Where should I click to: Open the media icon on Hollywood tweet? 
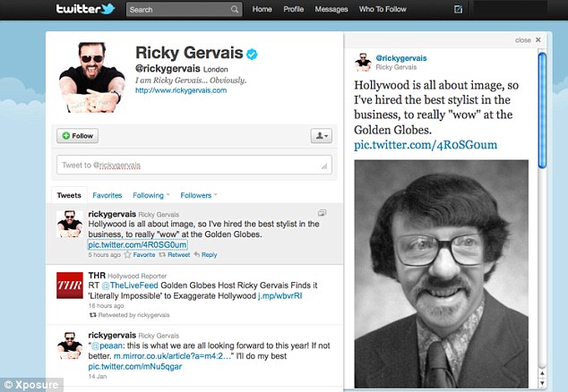click(x=322, y=213)
